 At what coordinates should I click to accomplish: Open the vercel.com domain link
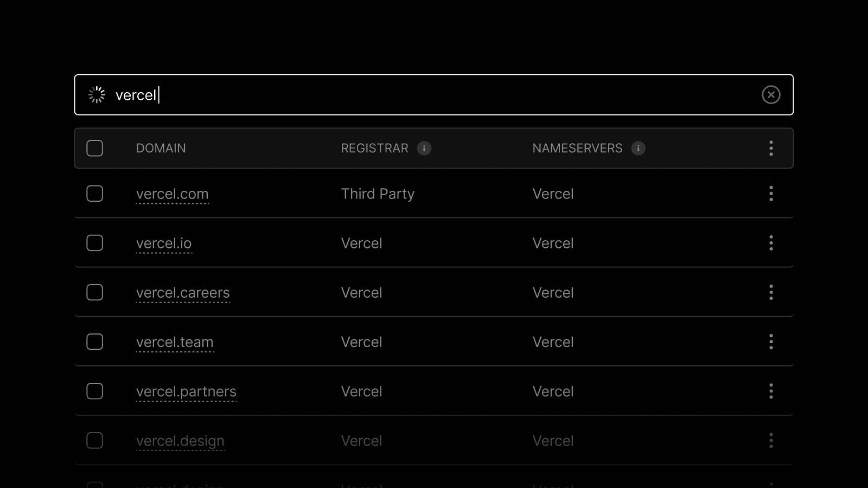point(173,194)
